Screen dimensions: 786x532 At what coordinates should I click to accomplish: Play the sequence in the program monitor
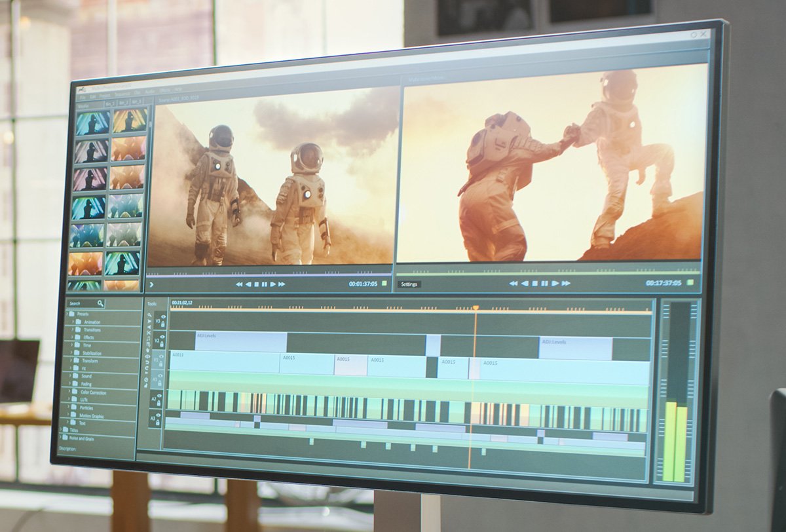(555, 283)
